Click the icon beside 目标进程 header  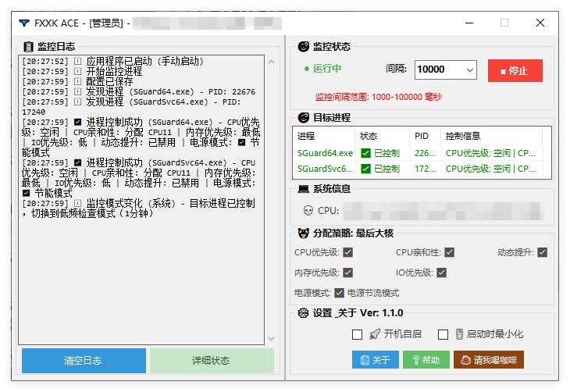click(303, 118)
